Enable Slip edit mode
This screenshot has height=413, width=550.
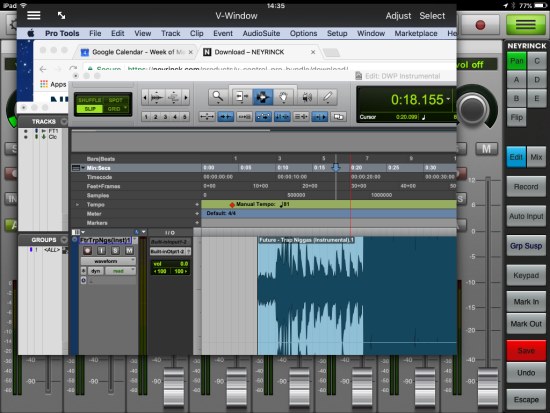[x=89, y=109]
